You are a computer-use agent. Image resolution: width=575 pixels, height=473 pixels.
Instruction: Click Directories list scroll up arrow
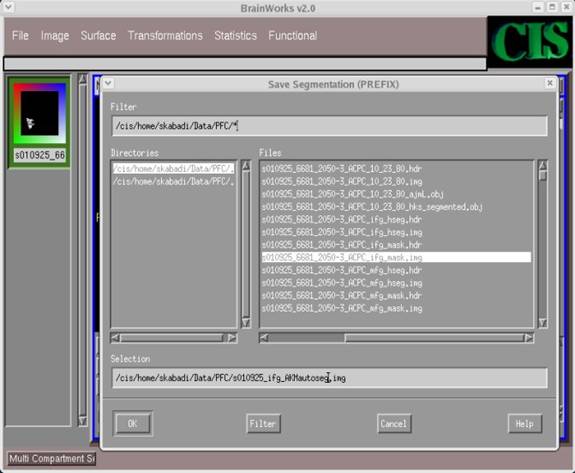[246, 166]
